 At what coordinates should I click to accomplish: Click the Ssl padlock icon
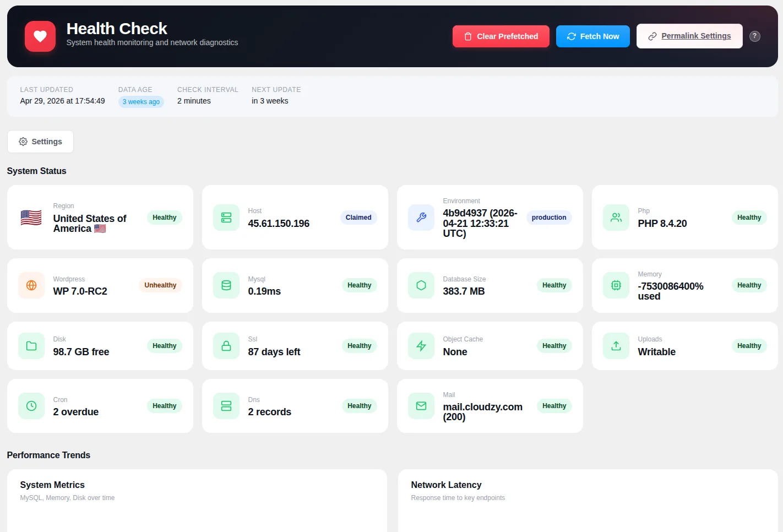click(x=226, y=346)
